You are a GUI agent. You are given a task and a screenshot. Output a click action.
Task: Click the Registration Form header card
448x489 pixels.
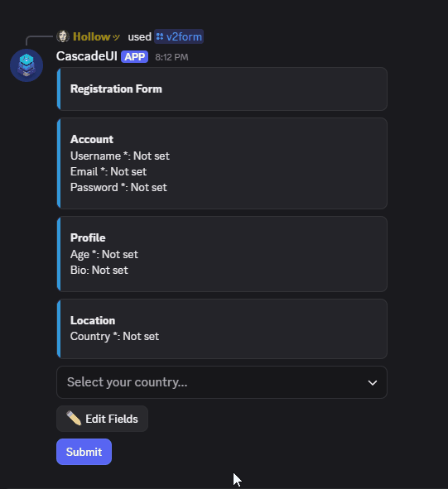(222, 89)
